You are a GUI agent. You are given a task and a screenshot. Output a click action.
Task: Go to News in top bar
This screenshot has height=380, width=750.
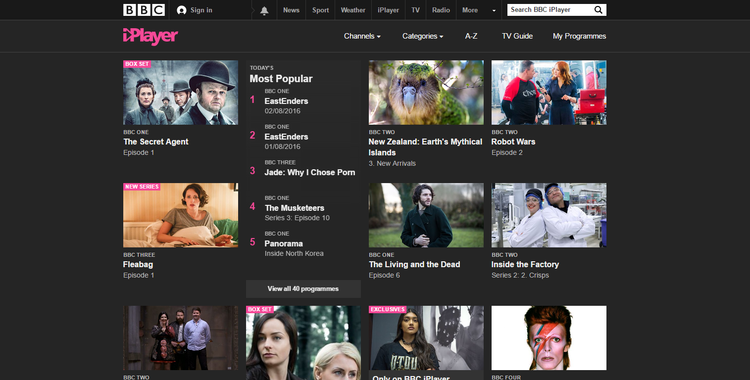pos(291,10)
